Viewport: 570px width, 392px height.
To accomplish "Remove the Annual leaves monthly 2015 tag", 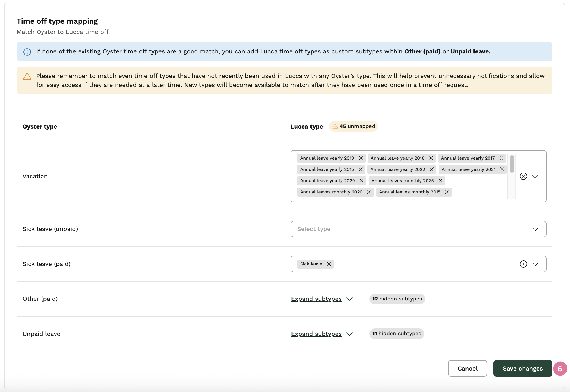I will [x=447, y=192].
